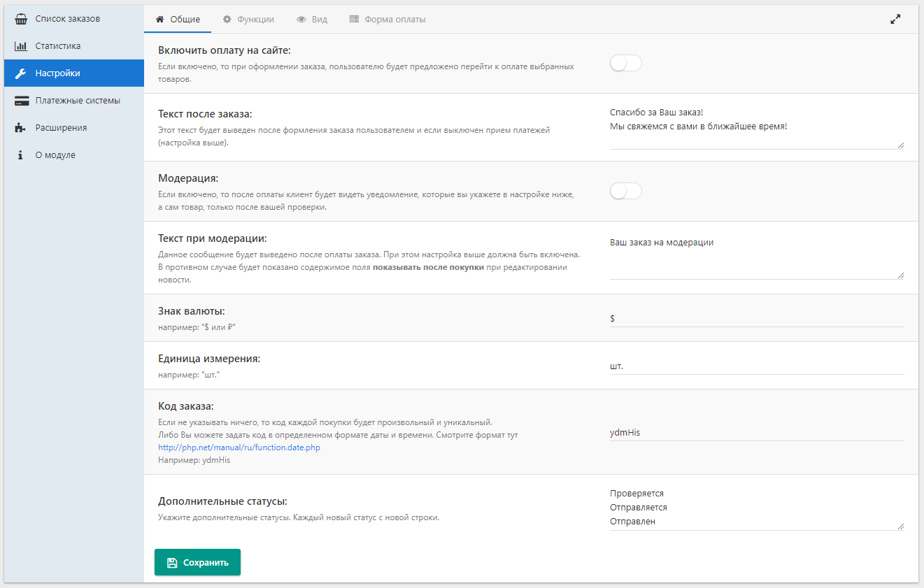Click the additional statuses text area
This screenshot has height=588, width=924.
[756, 508]
